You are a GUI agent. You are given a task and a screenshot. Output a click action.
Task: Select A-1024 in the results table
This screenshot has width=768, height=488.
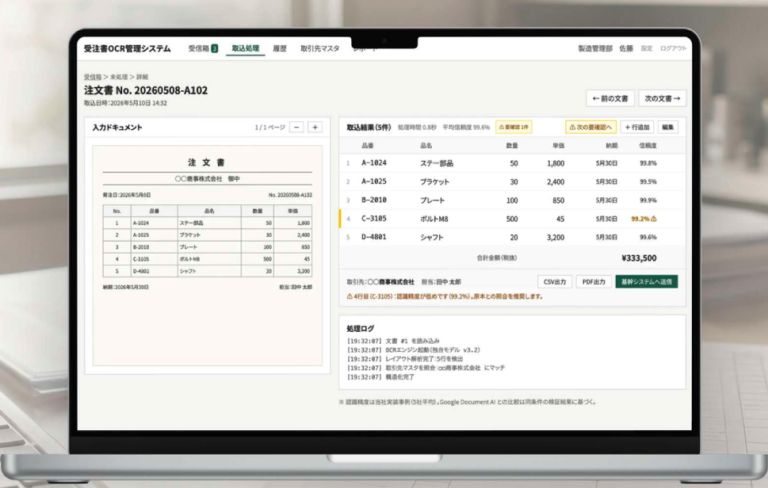click(374, 163)
